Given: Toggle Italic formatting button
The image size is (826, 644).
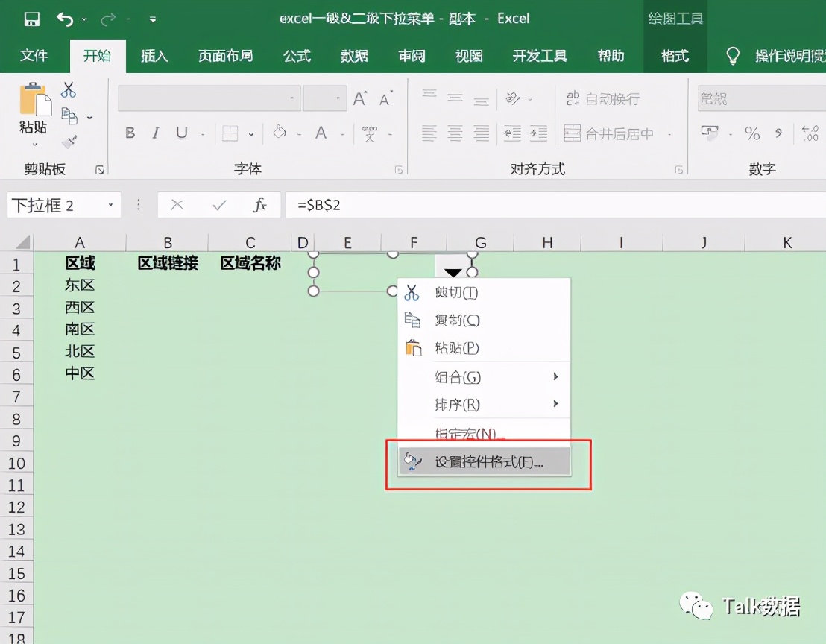Looking at the screenshot, I should pyautogui.click(x=155, y=133).
